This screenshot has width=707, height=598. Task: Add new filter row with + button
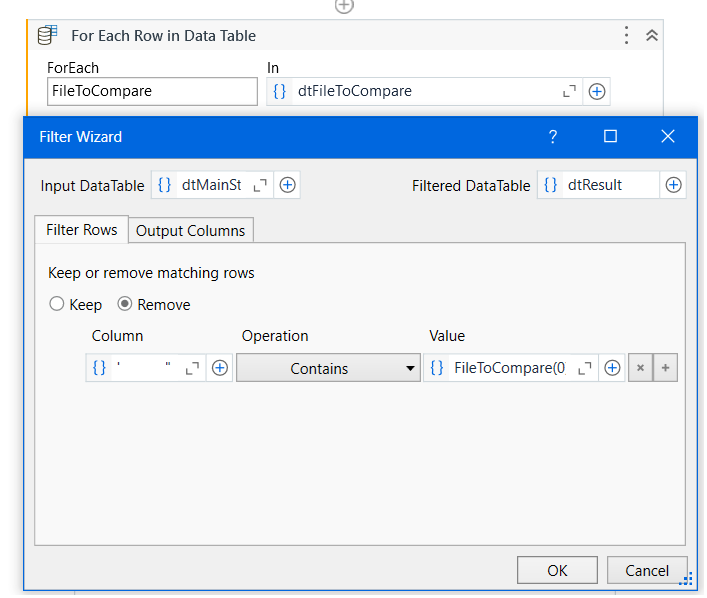pos(666,368)
